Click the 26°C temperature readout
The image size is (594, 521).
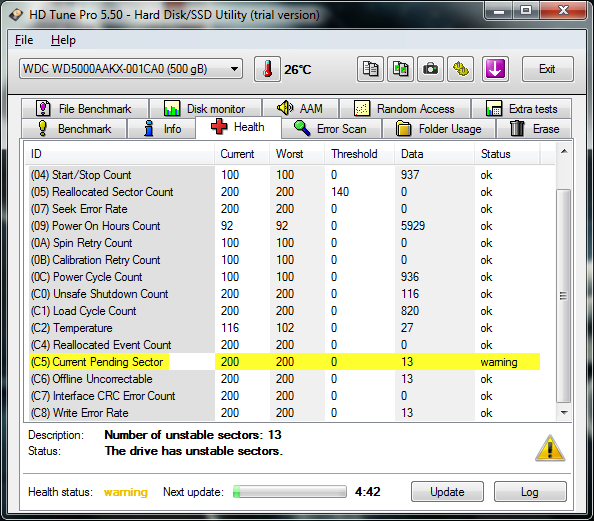click(x=298, y=69)
